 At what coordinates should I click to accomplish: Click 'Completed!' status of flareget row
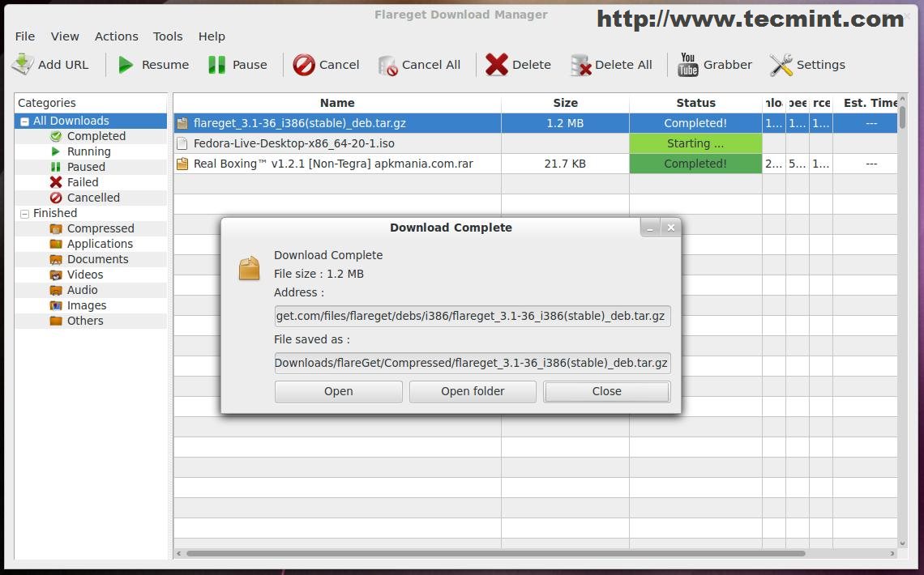(696, 123)
